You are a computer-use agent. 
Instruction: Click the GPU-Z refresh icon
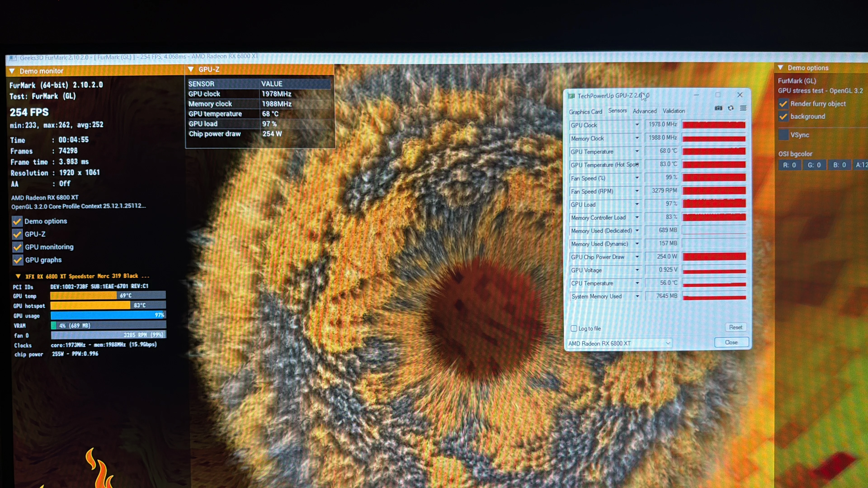tap(731, 108)
